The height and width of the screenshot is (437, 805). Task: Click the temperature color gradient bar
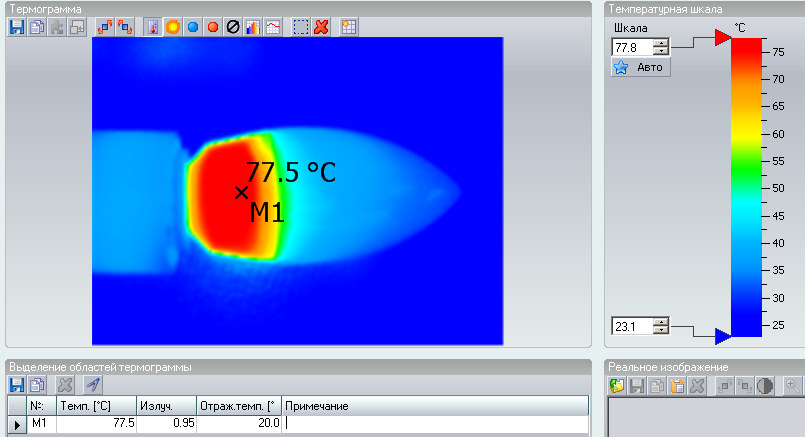(x=746, y=187)
